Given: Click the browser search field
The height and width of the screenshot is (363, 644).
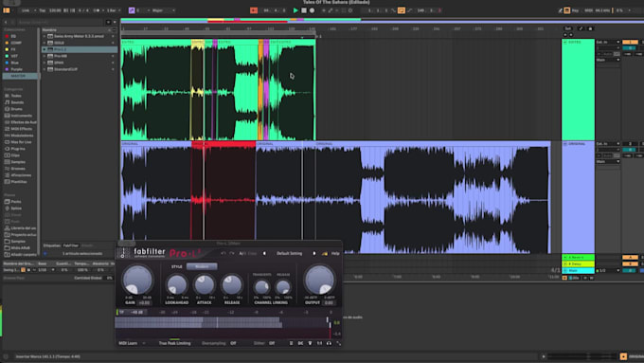Looking at the screenshot, I should tap(61, 22).
